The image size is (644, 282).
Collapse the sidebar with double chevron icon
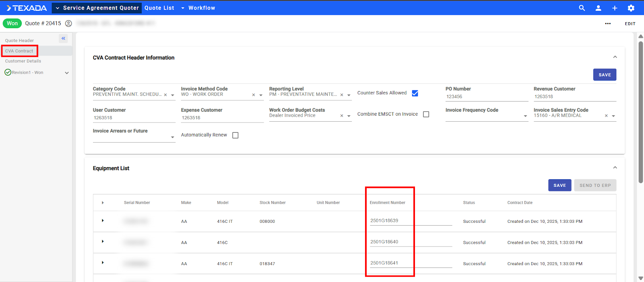coord(63,38)
